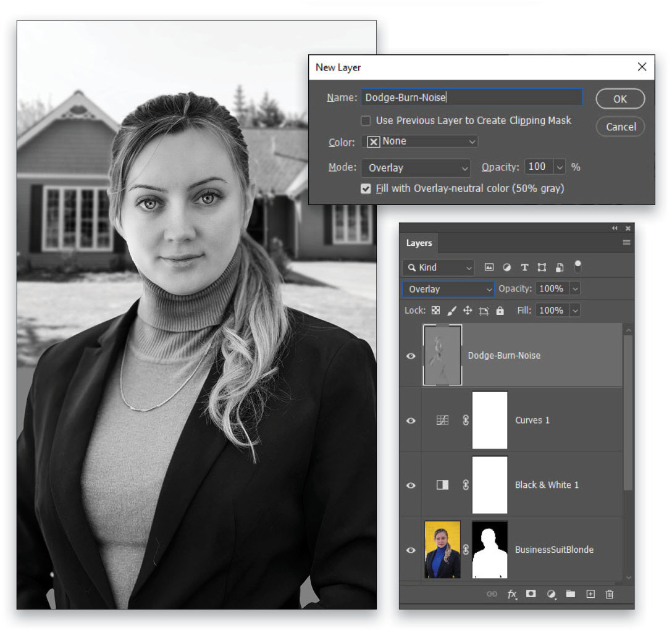Select the BusinessSuitBlonde layer thumbnail

point(442,550)
